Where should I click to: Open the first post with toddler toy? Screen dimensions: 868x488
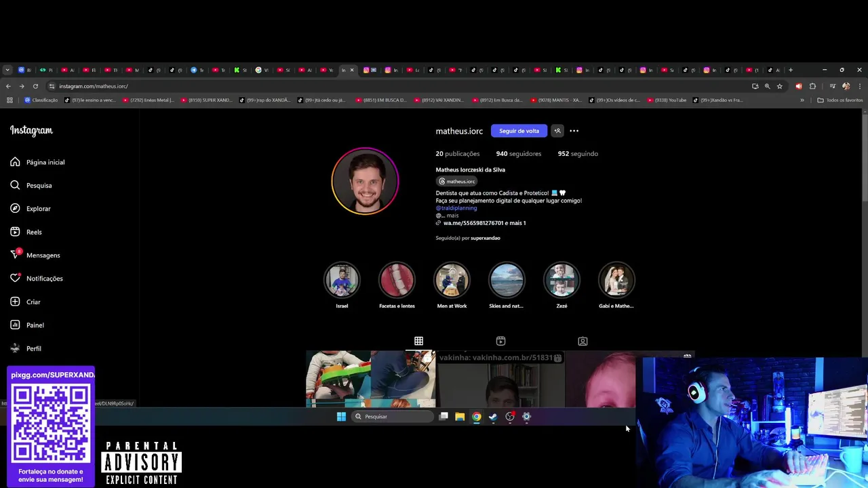click(370, 378)
